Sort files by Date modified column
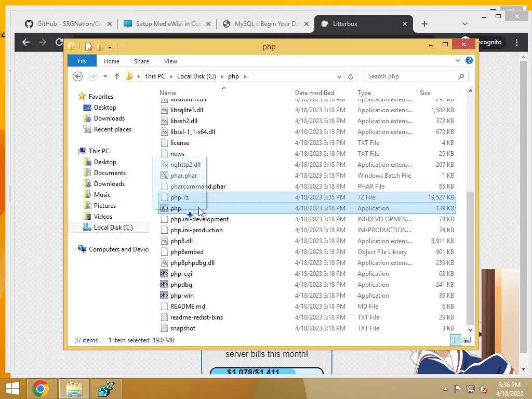The width and height of the screenshot is (532, 399). 323,92
